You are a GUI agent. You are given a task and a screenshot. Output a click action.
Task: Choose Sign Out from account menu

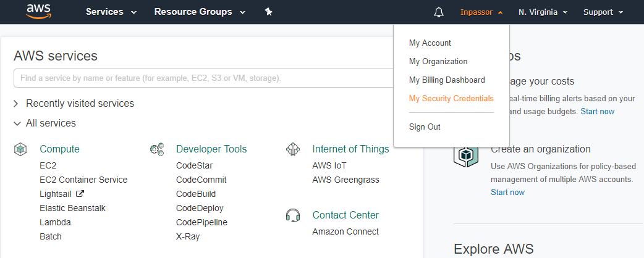click(x=425, y=127)
